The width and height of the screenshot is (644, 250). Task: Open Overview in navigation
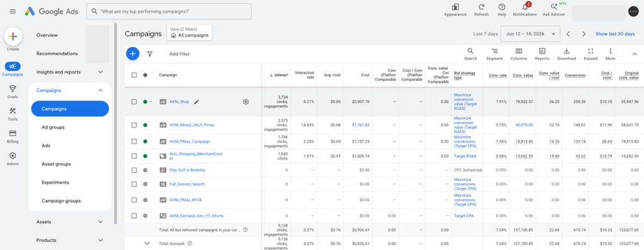[47, 35]
